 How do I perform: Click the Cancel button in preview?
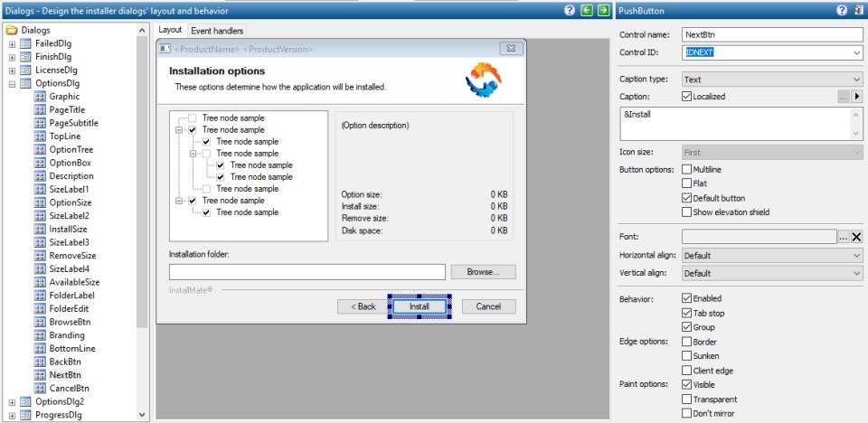coord(489,306)
